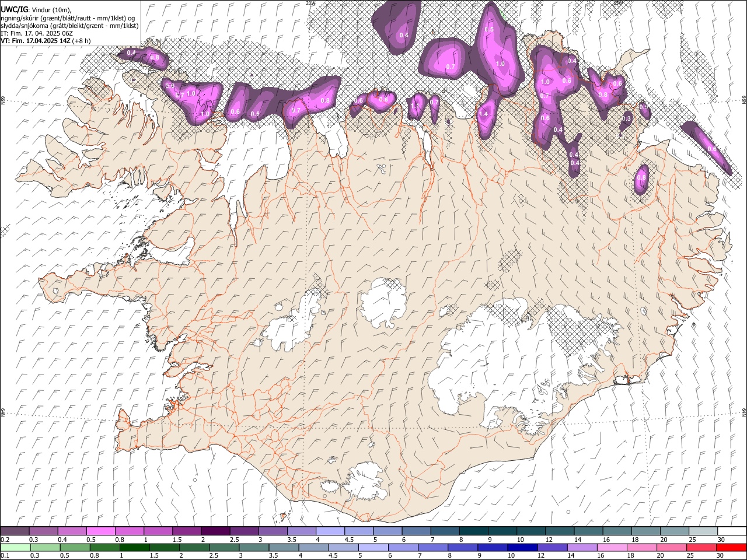Click upper scale value label '2.5'
This screenshot has height=560, width=747.
(x=234, y=540)
